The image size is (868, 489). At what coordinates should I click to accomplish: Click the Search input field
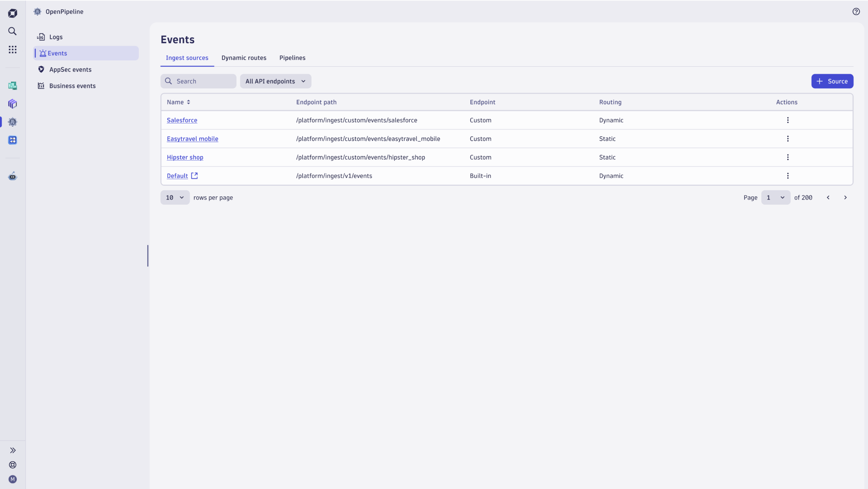click(203, 81)
